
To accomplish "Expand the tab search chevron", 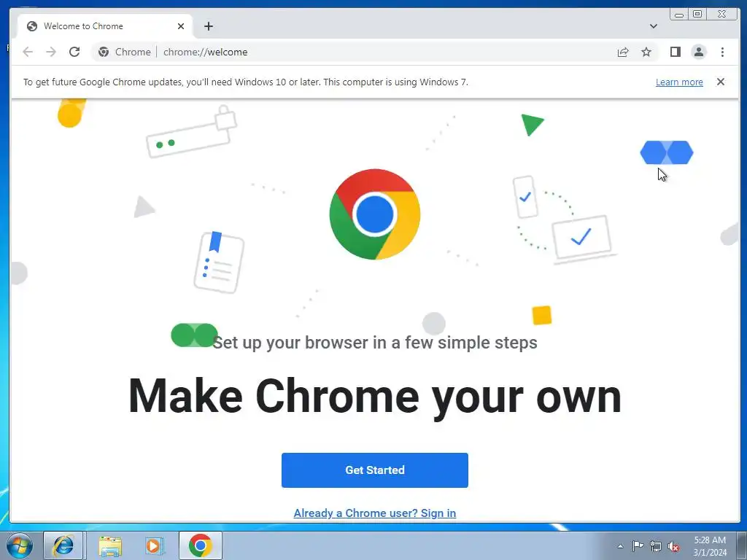I will point(654,26).
